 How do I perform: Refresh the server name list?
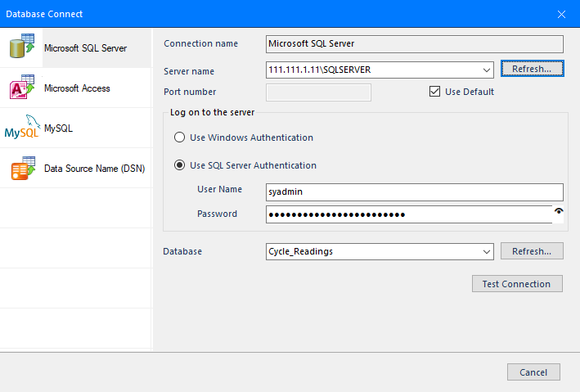click(x=532, y=69)
